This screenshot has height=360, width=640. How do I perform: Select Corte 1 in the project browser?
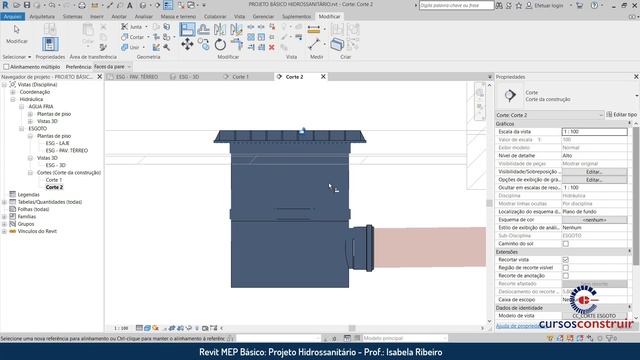click(x=54, y=180)
